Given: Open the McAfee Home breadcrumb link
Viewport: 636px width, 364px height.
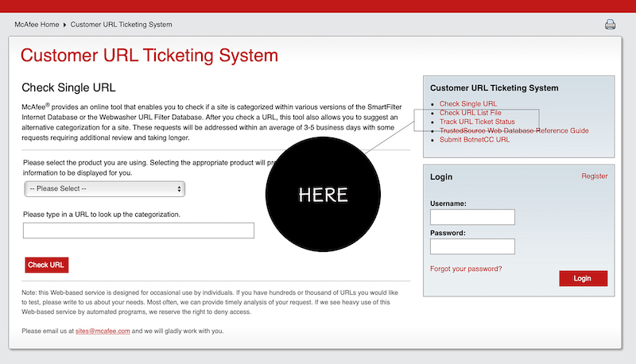Looking at the screenshot, I should (37, 25).
